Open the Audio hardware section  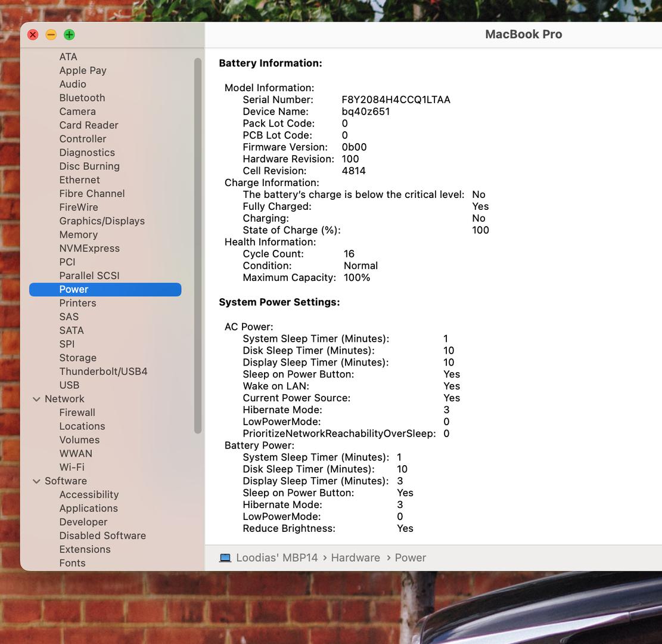tap(73, 84)
